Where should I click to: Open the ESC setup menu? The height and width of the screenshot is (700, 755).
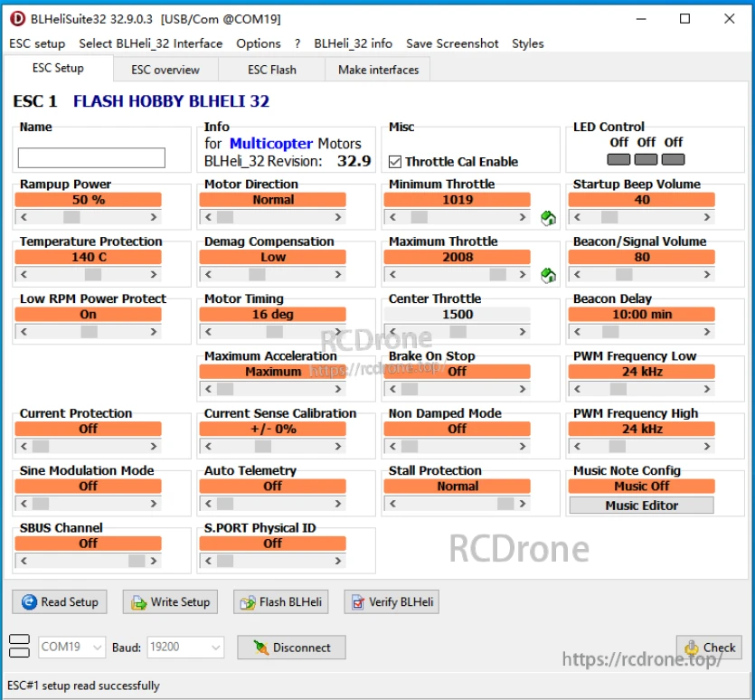(37, 43)
